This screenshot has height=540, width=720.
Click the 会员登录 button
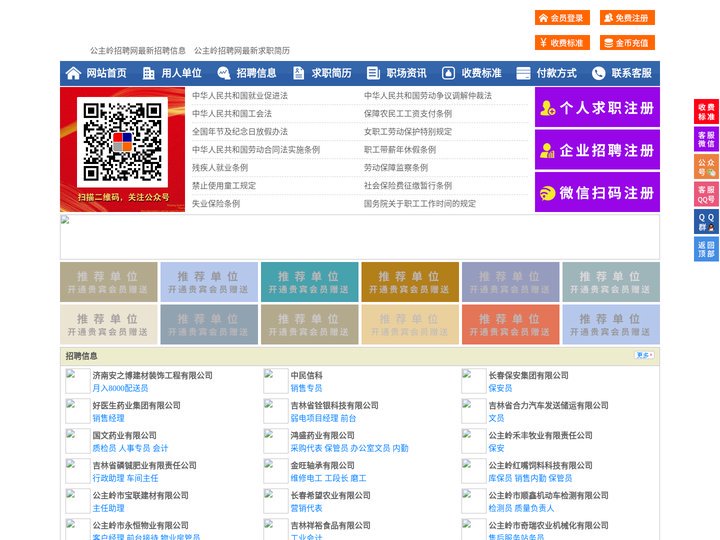point(562,18)
